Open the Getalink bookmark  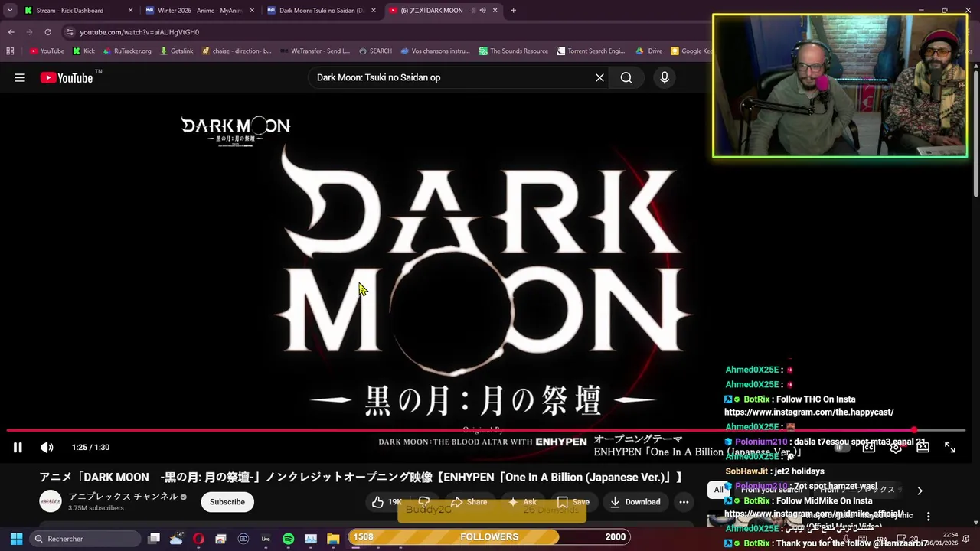(x=176, y=51)
